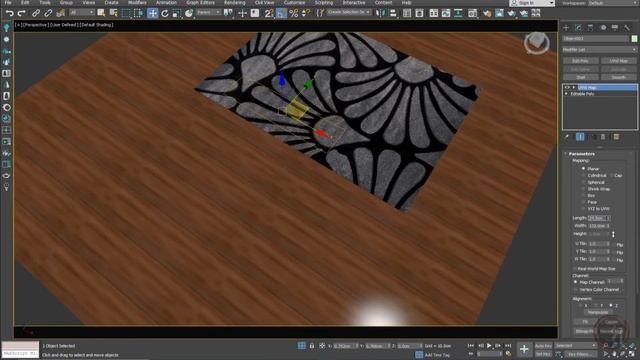Click the UVW Map modifier button
640x360 pixels.
pyautogui.click(x=618, y=61)
